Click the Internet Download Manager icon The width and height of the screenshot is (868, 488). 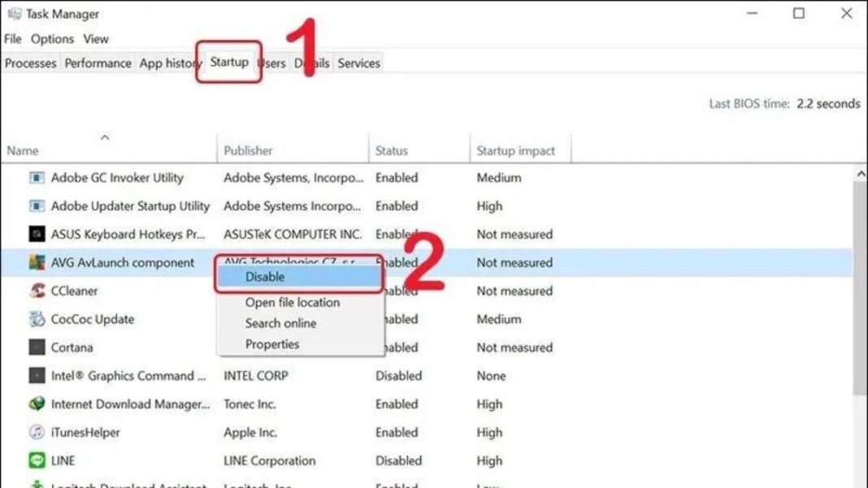(37, 404)
